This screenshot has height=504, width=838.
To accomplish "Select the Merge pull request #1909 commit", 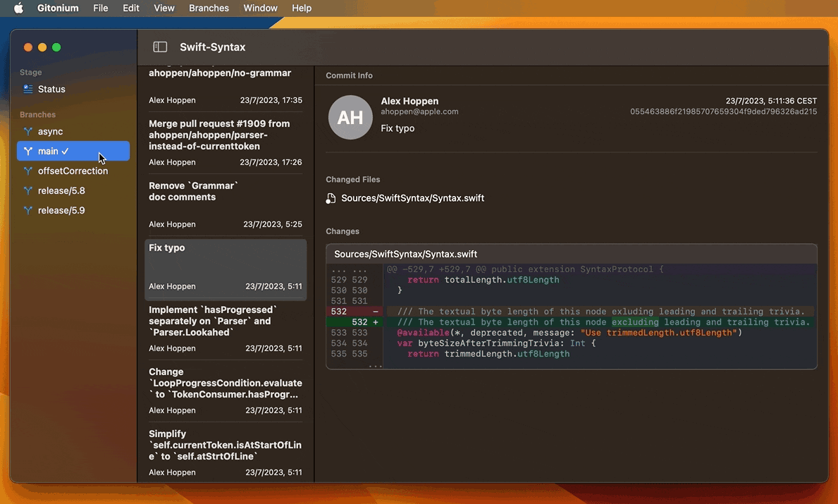I will [x=226, y=142].
